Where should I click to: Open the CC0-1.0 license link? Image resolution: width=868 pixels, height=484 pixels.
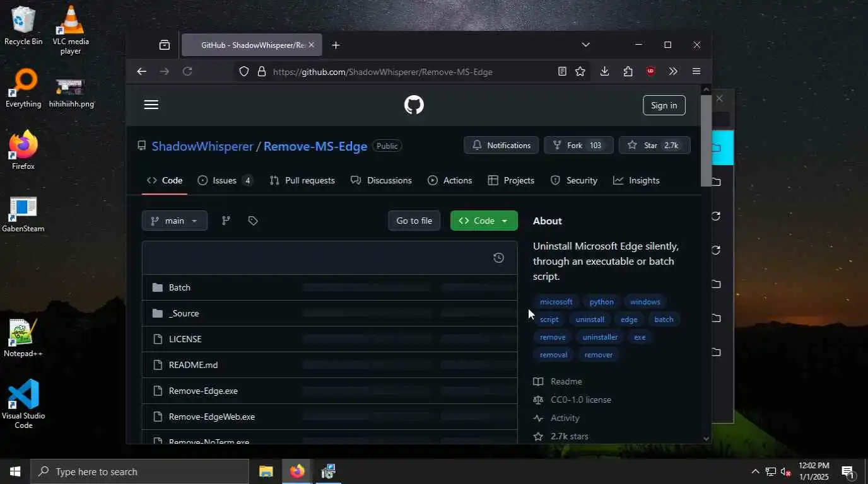pyautogui.click(x=581, y=400)
